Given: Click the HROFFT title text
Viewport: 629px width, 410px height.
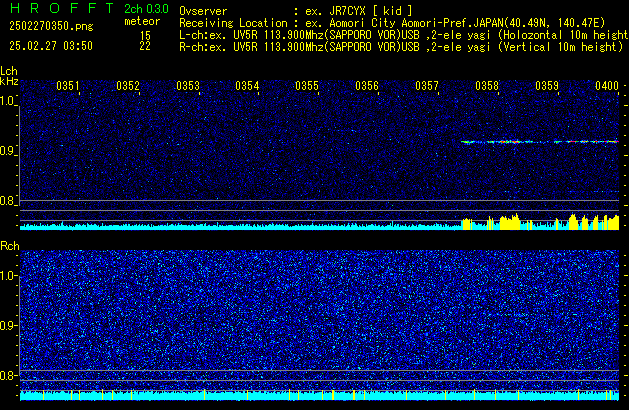Looking at the screenshot, I should coord(62,8).
